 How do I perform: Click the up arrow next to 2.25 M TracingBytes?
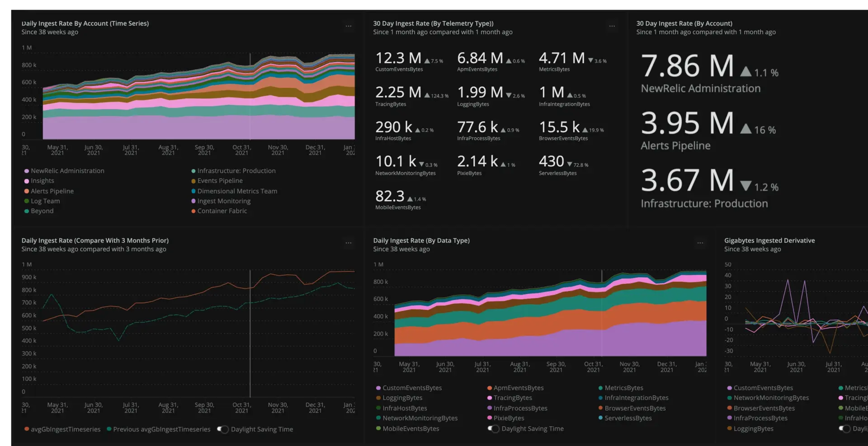click(427, 95)
